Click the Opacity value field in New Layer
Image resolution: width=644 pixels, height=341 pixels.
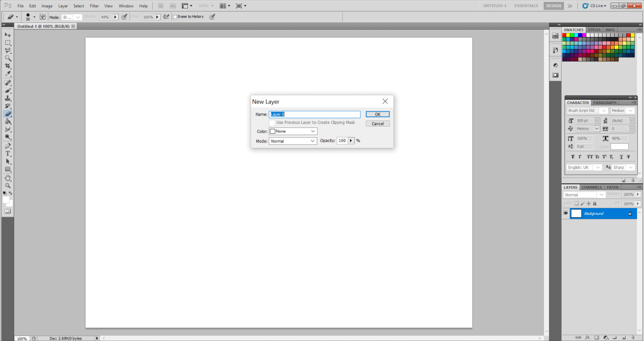pyautogui.click(x=343, y=141)
